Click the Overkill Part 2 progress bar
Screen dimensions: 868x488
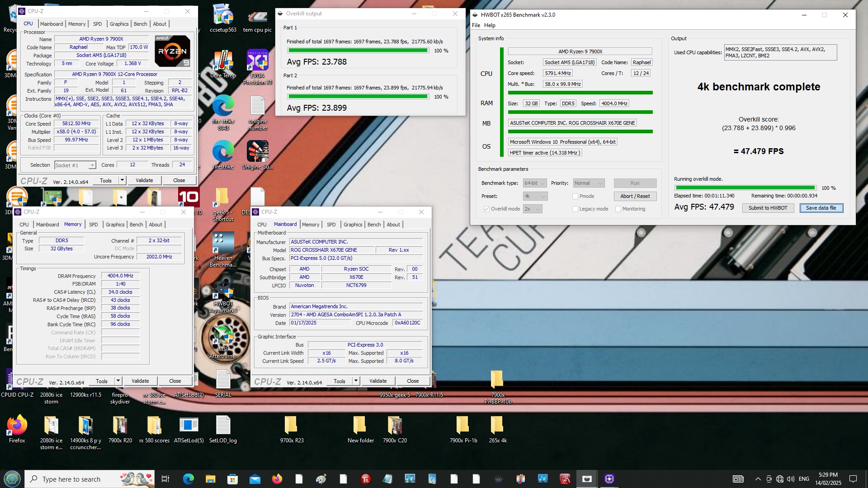(358, 97)
